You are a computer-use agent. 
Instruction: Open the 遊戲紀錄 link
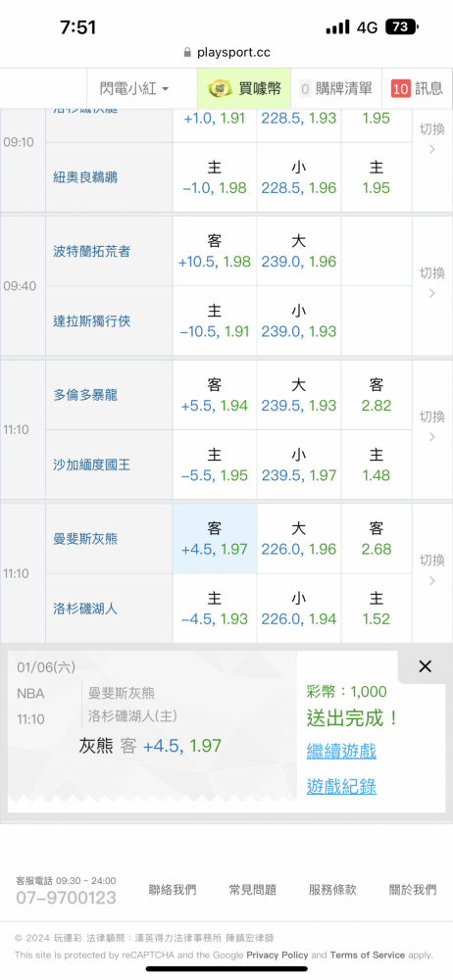pyautogui.click(x=341, y=786)
